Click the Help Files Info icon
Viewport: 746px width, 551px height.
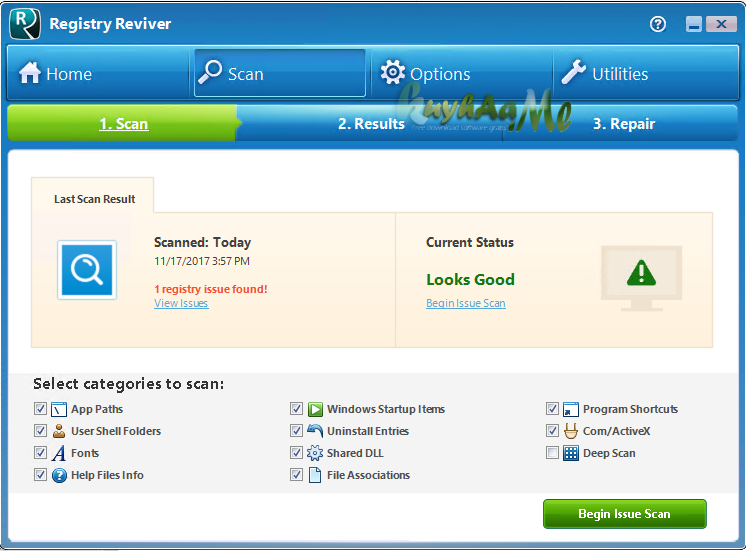[x=59, y=475]
